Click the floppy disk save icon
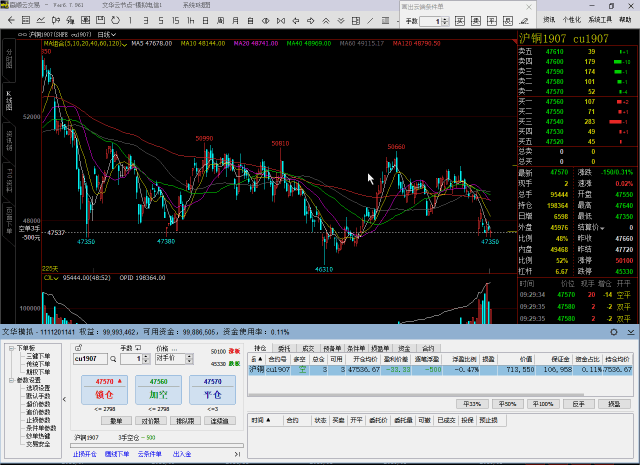Image resolution: width=640 pixels, height=465 pixels. point(100,20)
